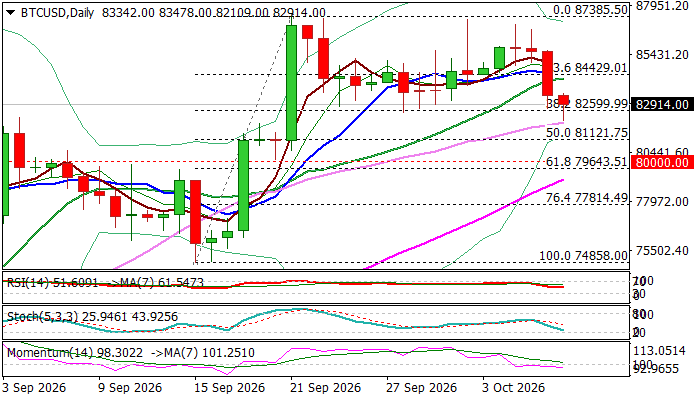Screen dimensions: 700x400
Task: Select the Fibonacci 38.2 82599.99 label
Action: 587,104
